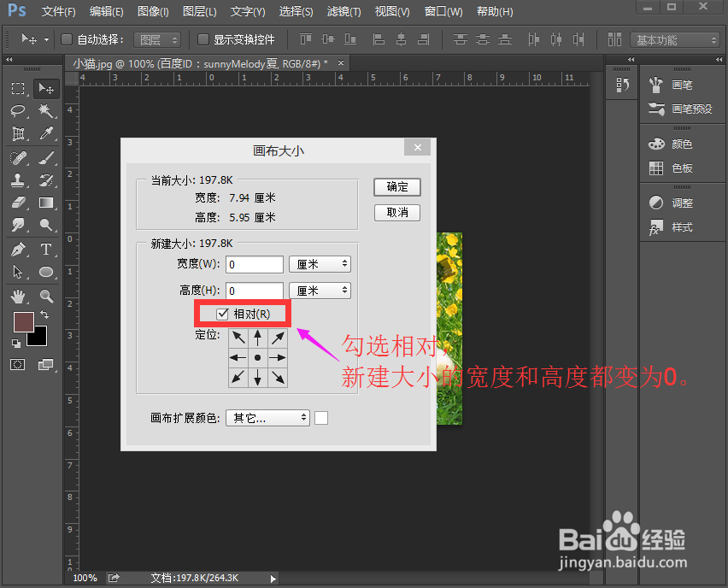Set anchor to top-left arrow

pos(238,338)
